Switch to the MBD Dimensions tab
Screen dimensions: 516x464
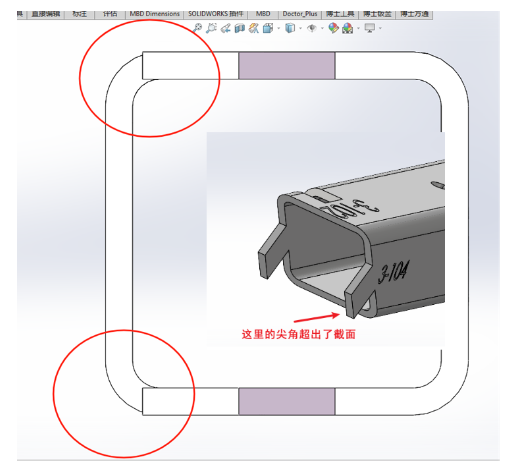coord(154,14)
